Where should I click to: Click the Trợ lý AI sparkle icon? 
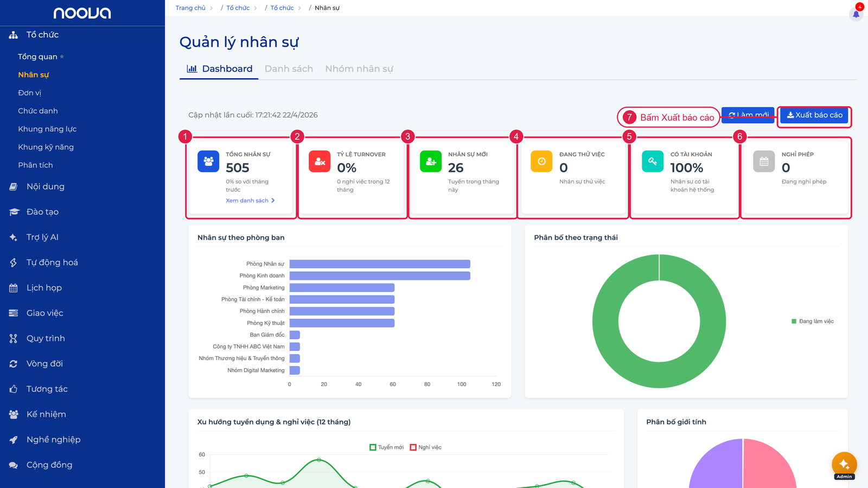pos(14,237)
